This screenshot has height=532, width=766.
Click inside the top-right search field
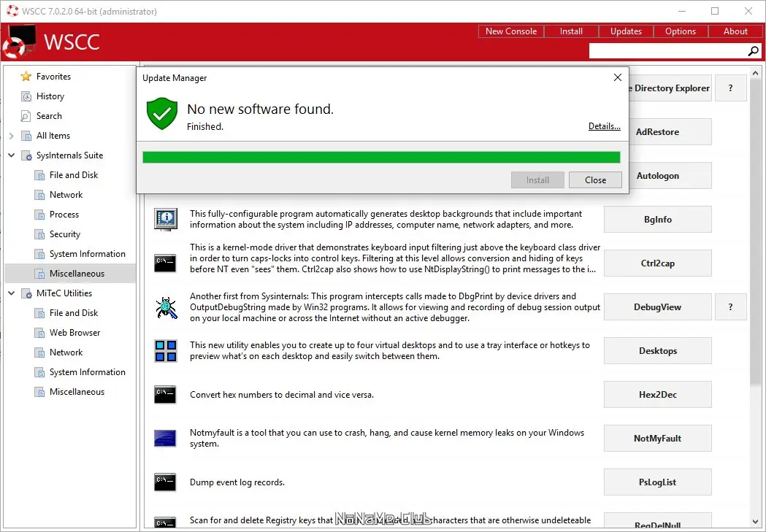point(664,50)
